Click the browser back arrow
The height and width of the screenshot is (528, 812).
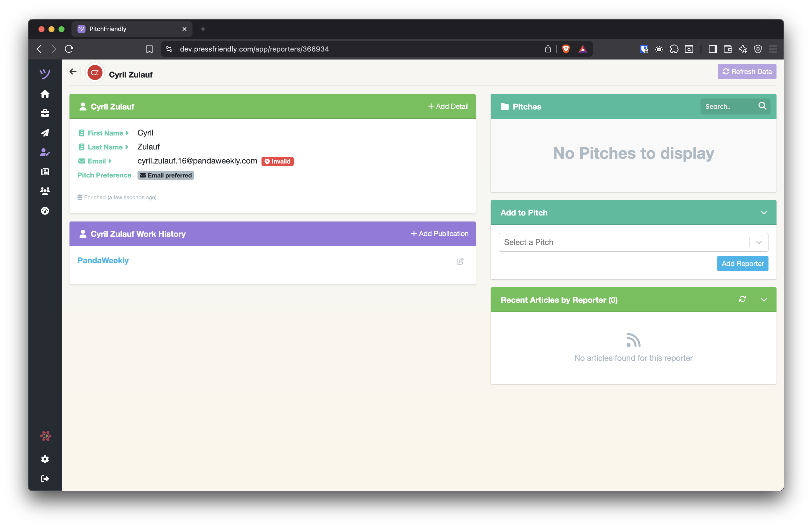point(39,49)
